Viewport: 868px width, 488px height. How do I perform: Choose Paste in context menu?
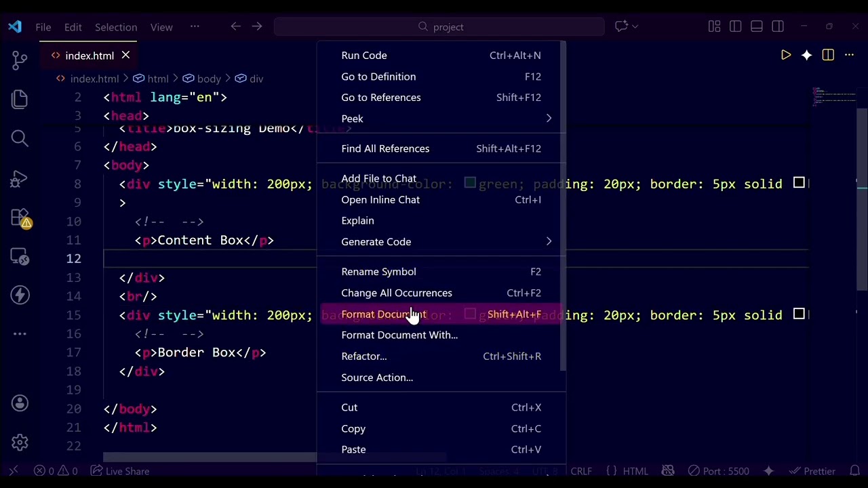pyautogui.click(x=441, y=449)
